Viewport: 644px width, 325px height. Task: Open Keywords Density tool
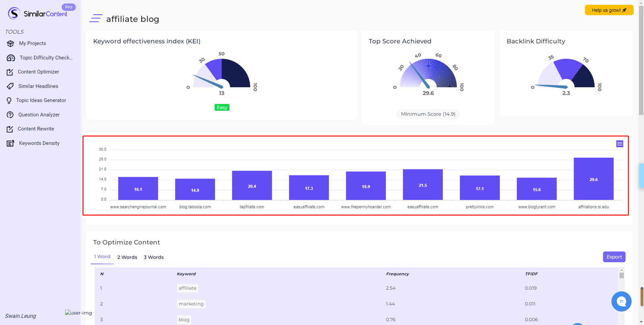[x=39, y=143]
